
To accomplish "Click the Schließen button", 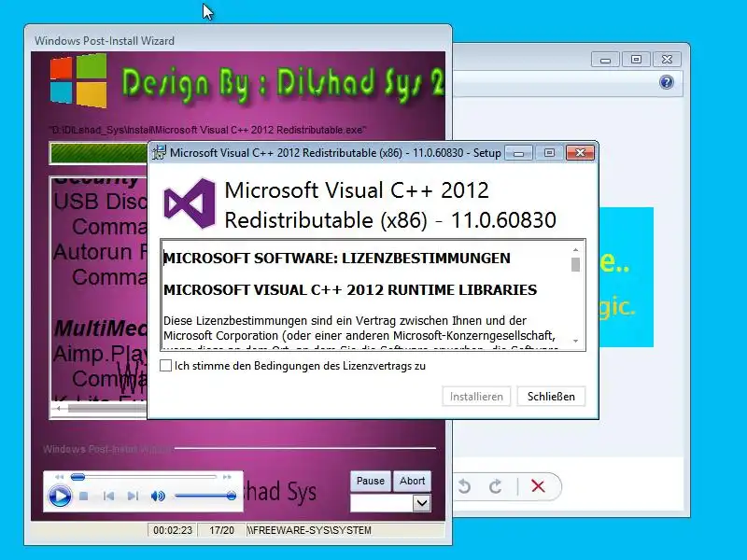I will (x=551, y=396).
